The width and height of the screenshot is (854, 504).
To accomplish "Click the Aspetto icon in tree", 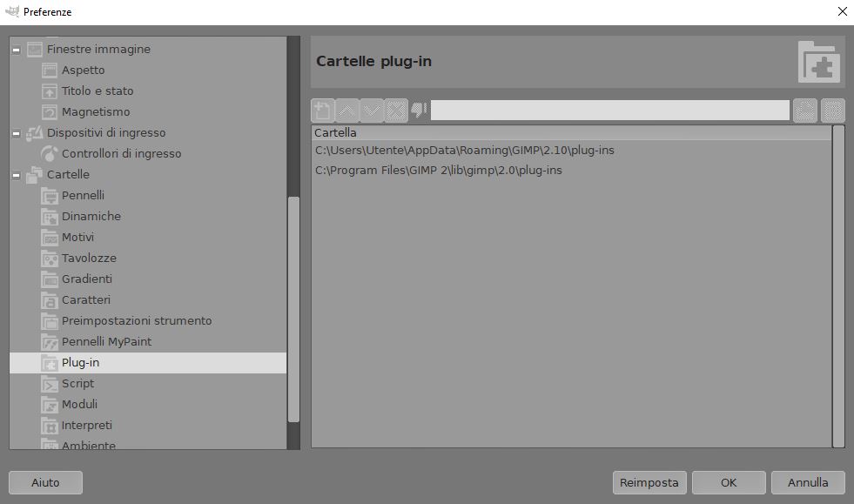I will tap(50, 71).
